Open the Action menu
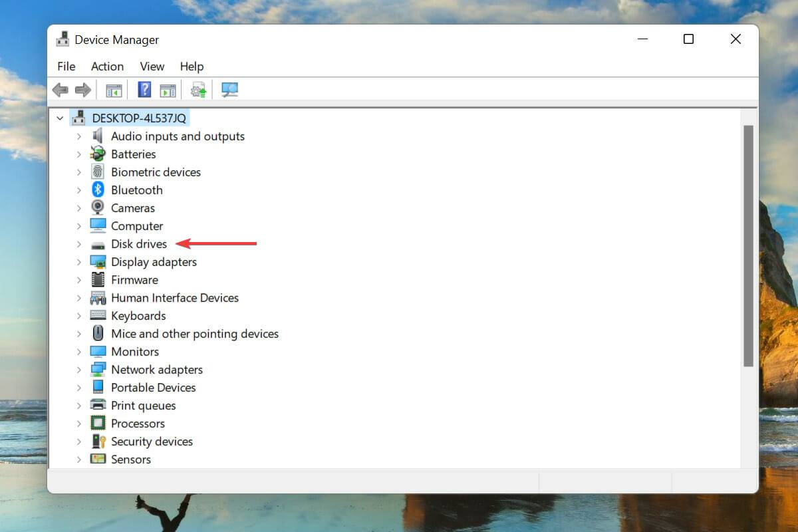Viewport: 798px width, 532px height. (x=107, y=66)
